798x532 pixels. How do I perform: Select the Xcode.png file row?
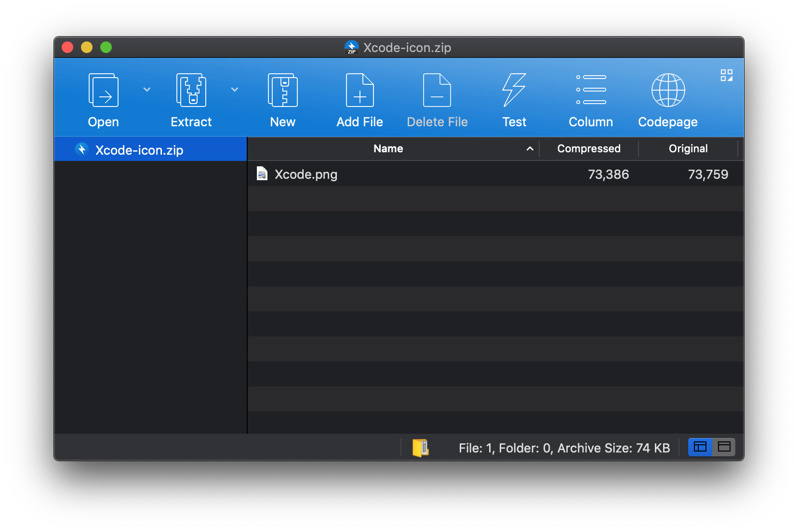[495, 174]
